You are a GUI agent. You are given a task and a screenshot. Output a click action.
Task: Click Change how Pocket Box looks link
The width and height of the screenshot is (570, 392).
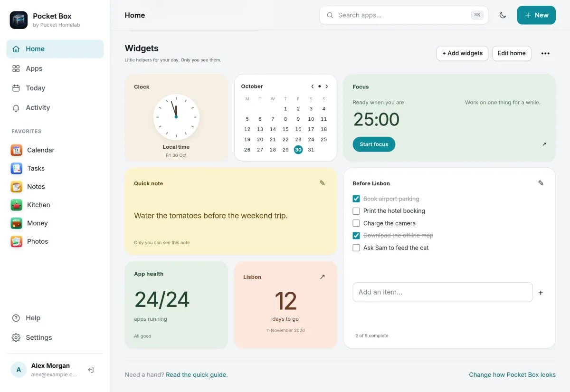point(512,374)
